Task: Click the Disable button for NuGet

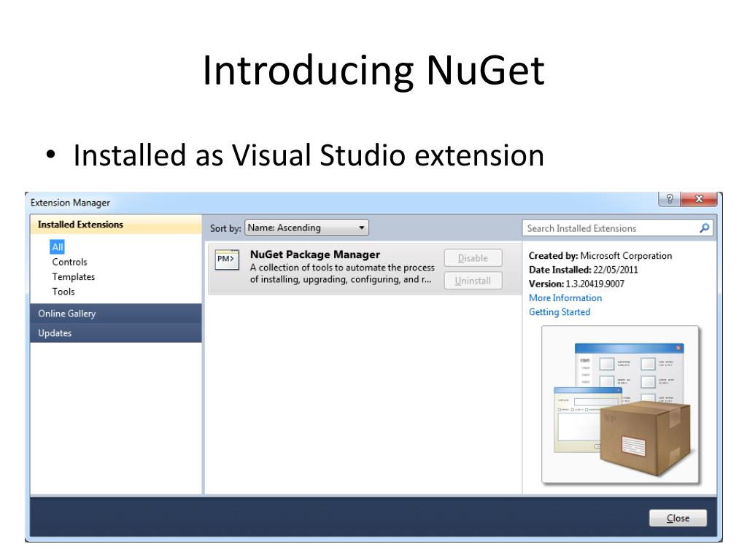Action: tap(473, 258)
